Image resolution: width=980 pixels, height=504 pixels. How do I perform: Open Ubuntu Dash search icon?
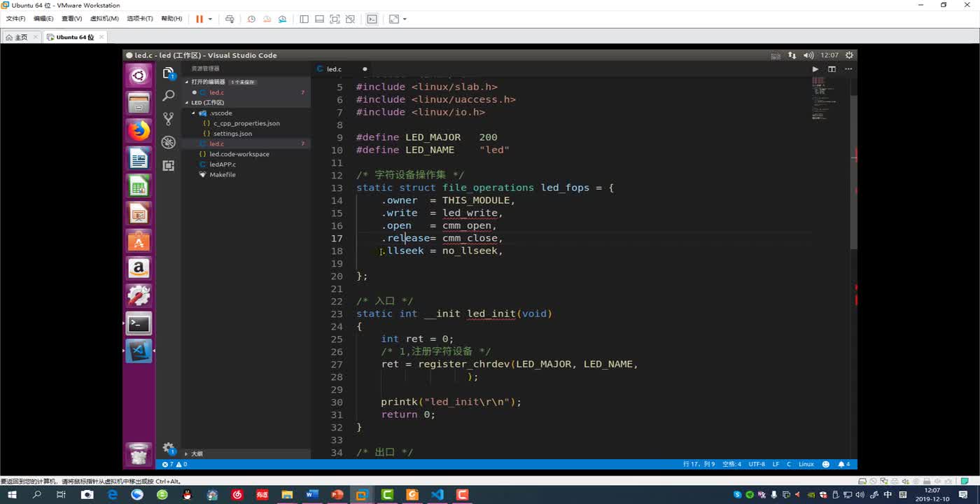pos(139,76)
